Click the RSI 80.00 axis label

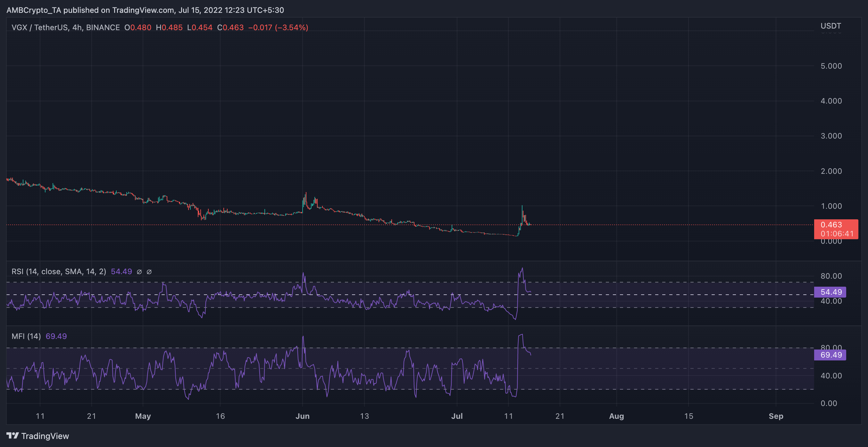click(x=831, y=276)
